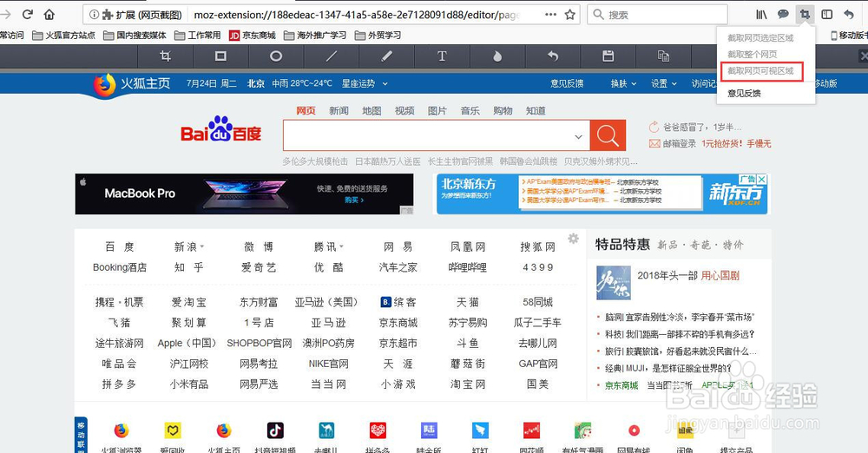The width and height of the screenshot is (868, 453).
Task: Open 火狐官方站点 bookmarks folder
Action: click(63, 36)
